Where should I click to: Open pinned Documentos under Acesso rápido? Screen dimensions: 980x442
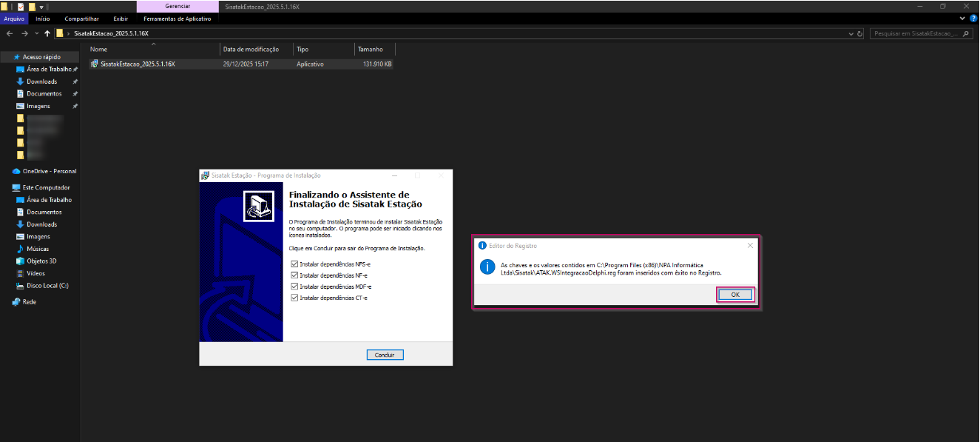(x=44, y=93)
